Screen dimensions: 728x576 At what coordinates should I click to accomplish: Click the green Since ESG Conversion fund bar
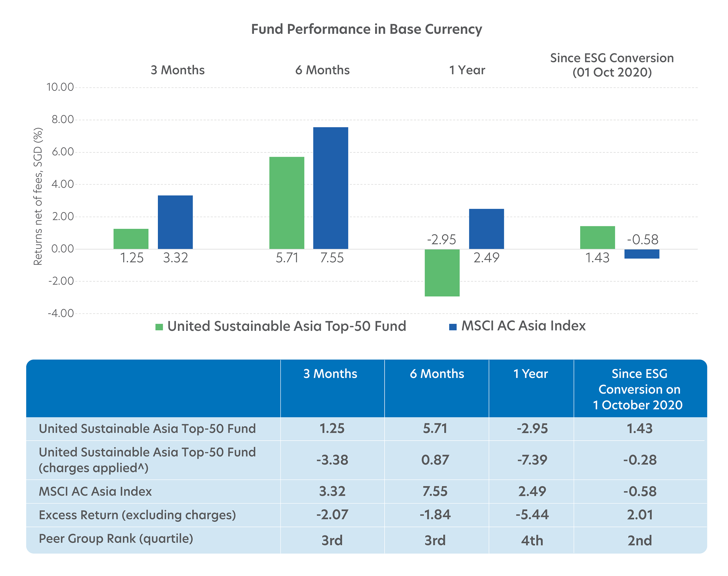(x=598, y=237)
